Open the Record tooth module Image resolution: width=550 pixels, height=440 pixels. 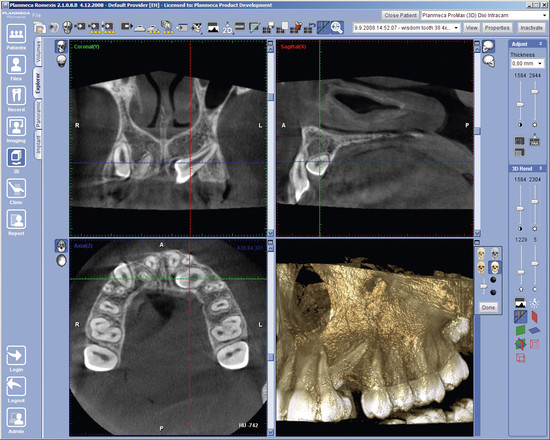(x=16, y=96)
